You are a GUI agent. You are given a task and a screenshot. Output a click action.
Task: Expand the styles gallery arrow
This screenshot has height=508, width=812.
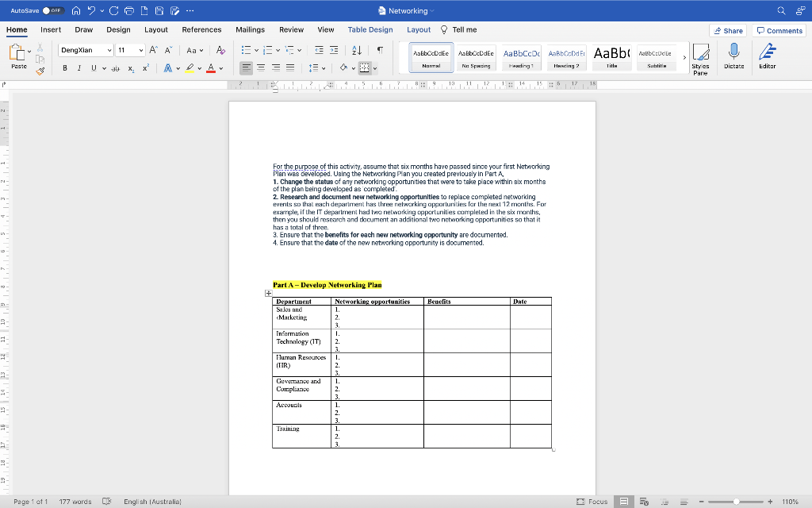[684, 57]
